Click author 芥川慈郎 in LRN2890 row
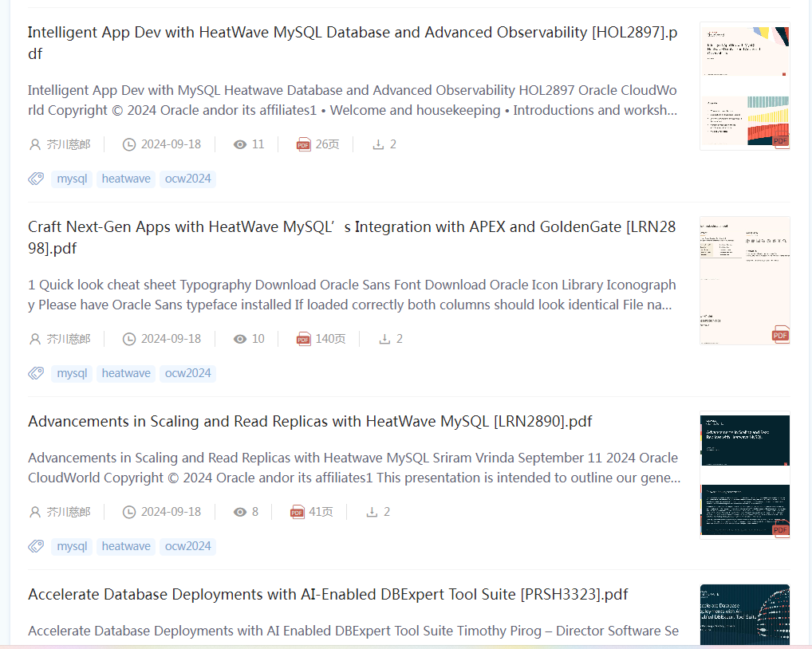The height and width of the screenshot is (649, 812). tap(69, 512)
